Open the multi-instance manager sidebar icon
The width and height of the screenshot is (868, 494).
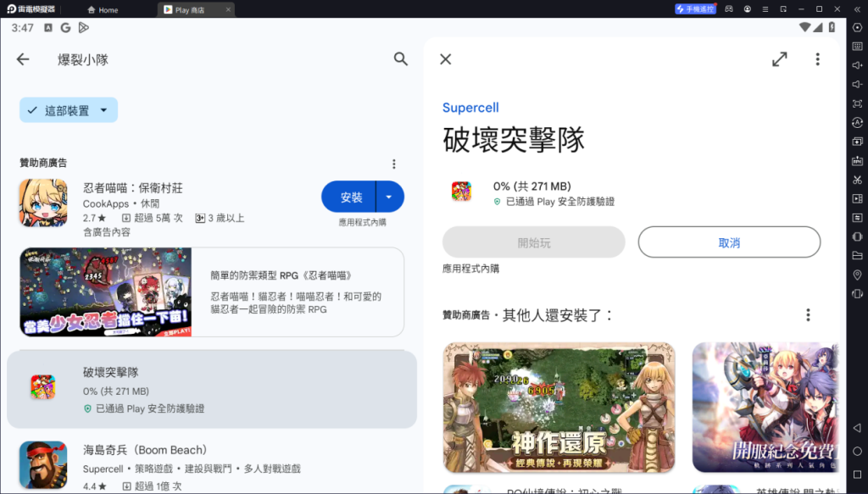(858, 142)
